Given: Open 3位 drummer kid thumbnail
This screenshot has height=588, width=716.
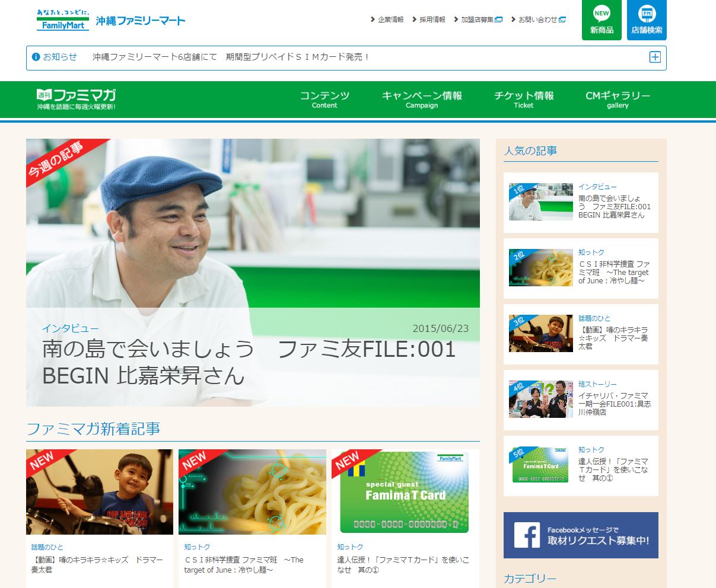Looking at the screenshot, I should (541, 333).
